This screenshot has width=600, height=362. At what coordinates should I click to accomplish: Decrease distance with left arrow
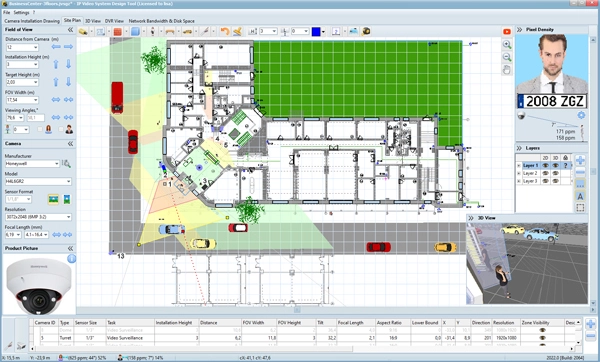[x=56, y=47]
